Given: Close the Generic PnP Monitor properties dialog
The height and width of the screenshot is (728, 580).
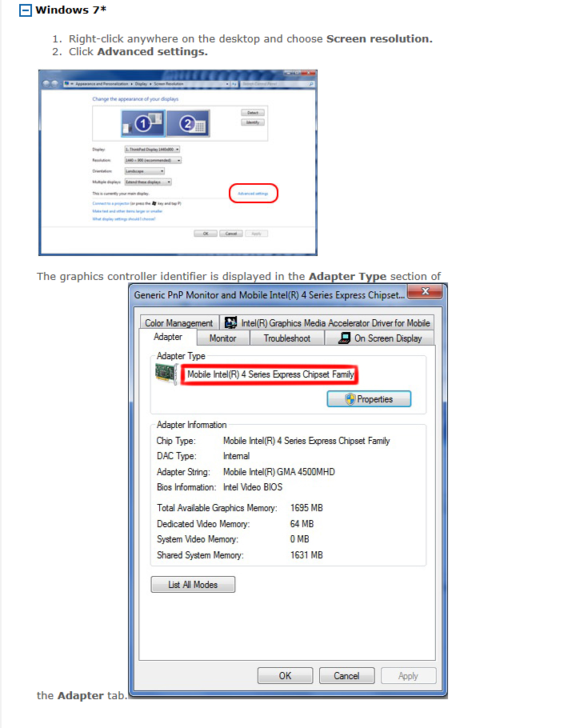Looking at the screenshot, I should [x=425, y=291].
